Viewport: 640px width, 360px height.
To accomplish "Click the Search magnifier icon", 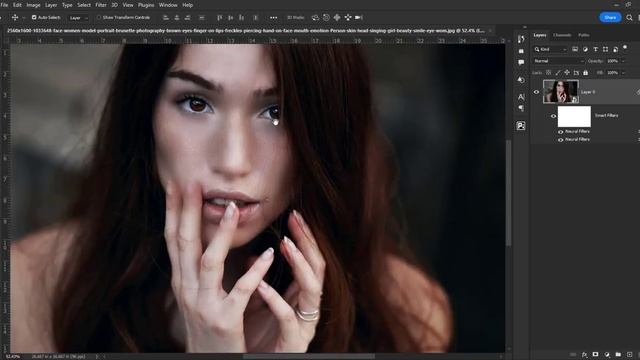I will coord(629,18).
